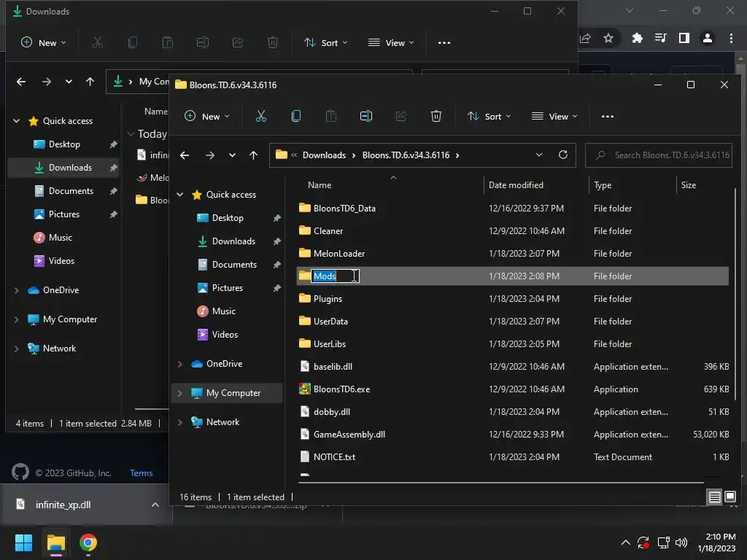The image size is (747, 560).
Task: Click Terms link on GitHub page
Action: [x=142, y=472]
